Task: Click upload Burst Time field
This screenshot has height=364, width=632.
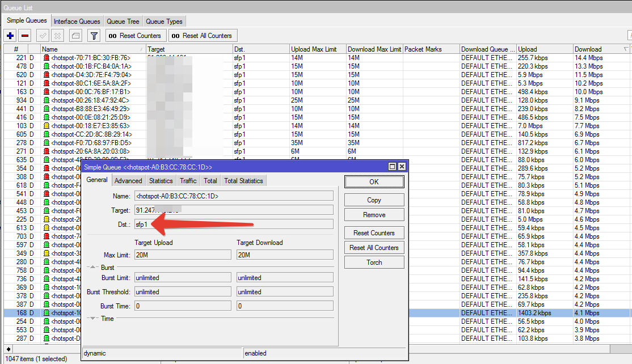Action: click(183, 306)
